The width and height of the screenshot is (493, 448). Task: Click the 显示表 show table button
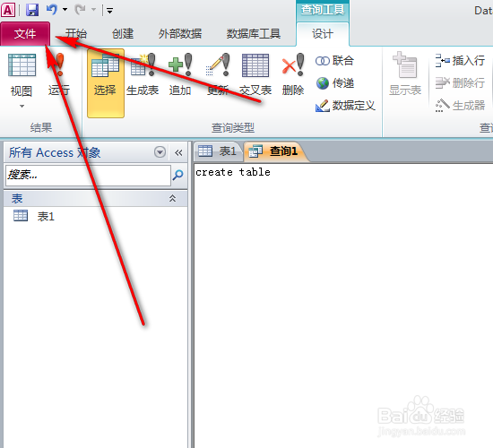coord(405,74)
